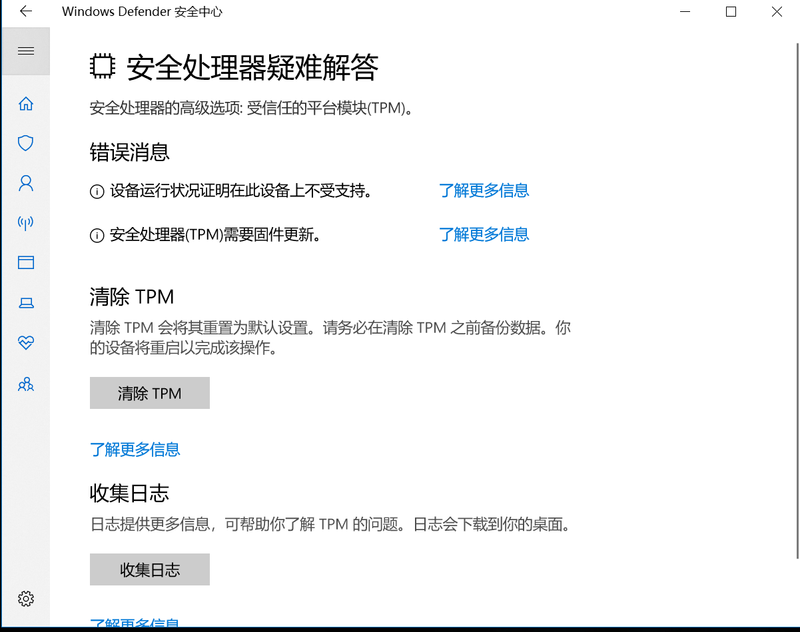This screenshot has width=800, height=632.
Task: Open firewall and network protection icon
Action: pyautogui.click(x=26, y=223)
